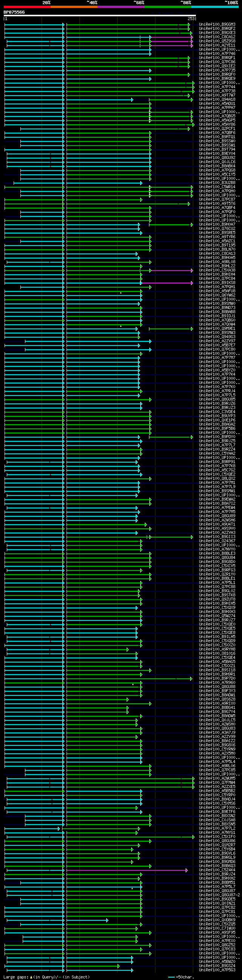Select the UniRef100_C7IWU0 entry
The image size is (242, 980).
217,929
